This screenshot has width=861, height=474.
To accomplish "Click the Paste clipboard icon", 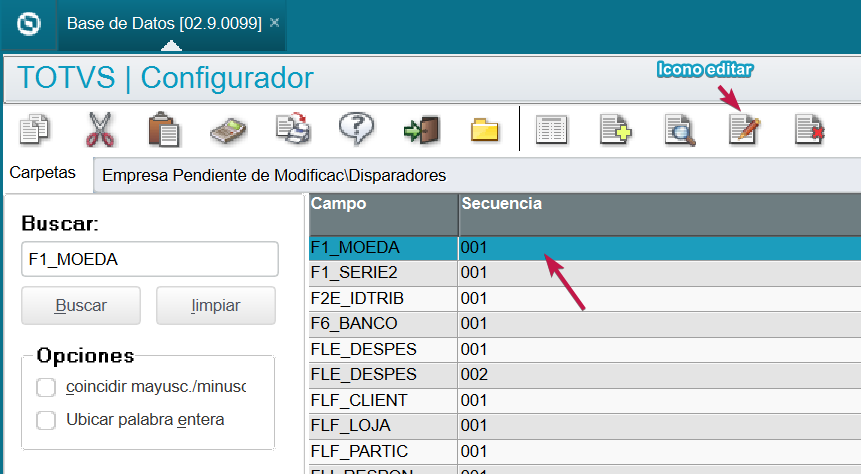I will click(164, 130).
